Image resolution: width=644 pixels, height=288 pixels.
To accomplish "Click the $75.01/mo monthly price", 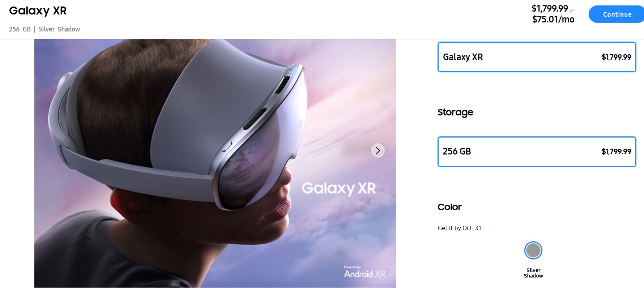I will 553,19.
